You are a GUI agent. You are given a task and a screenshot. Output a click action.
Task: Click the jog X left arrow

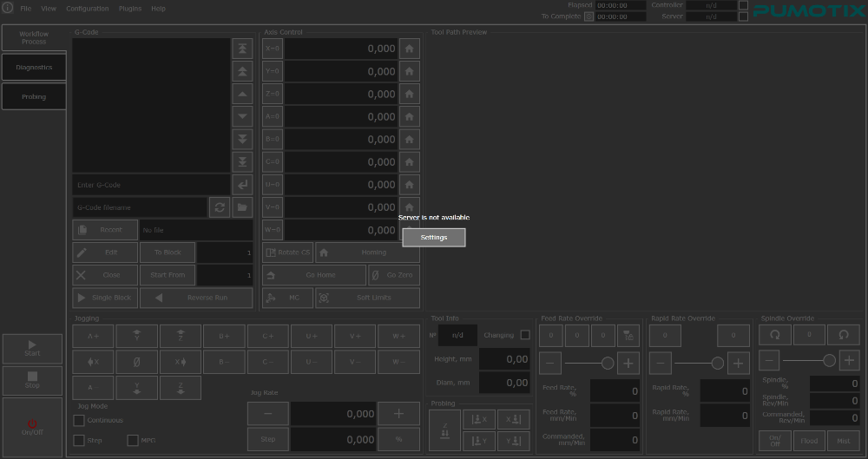[x=93, y=362]
